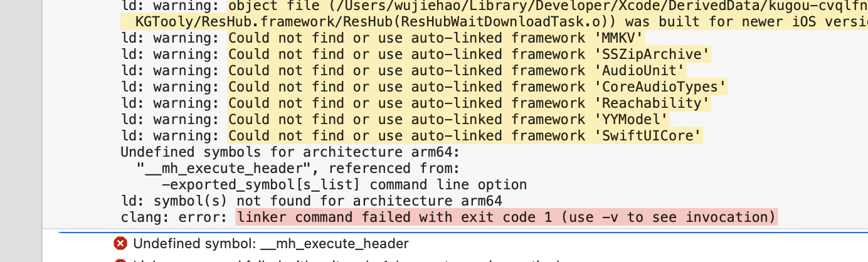Click the blue divider above the issue list
This screenshot has height=262, width=868.
pos(463,231)
